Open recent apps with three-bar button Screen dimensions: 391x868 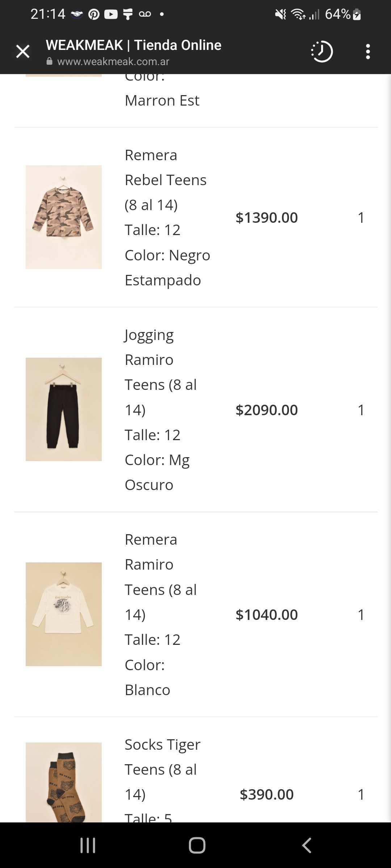coord(88,845)
